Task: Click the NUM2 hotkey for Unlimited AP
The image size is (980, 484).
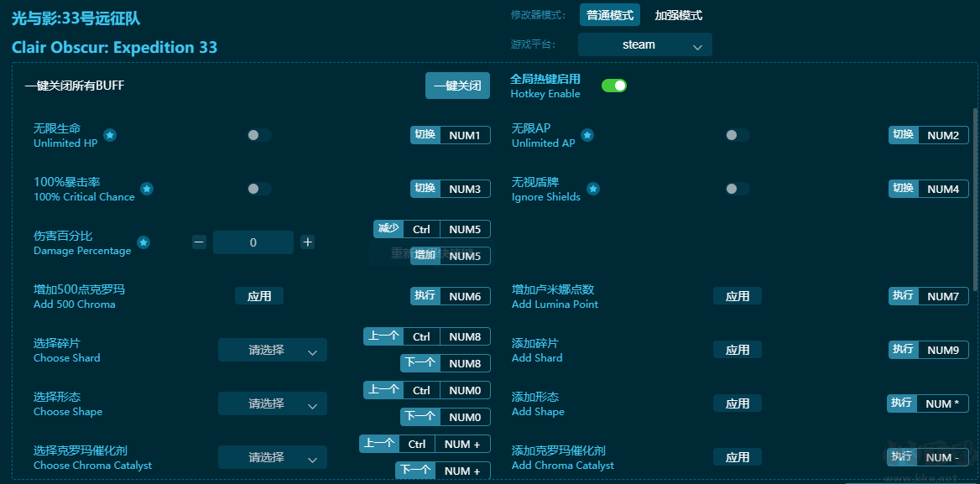Action: pyautogui.click(x=929, y=135)
